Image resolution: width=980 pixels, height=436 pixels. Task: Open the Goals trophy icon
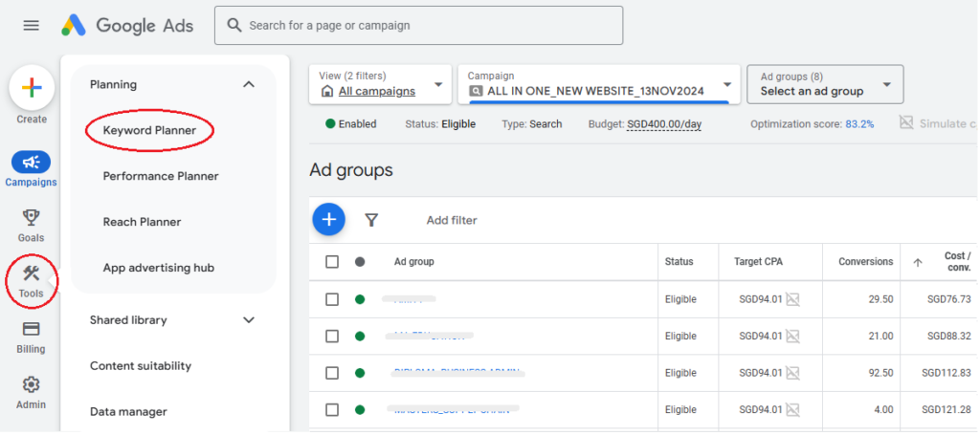coord(31,219)
